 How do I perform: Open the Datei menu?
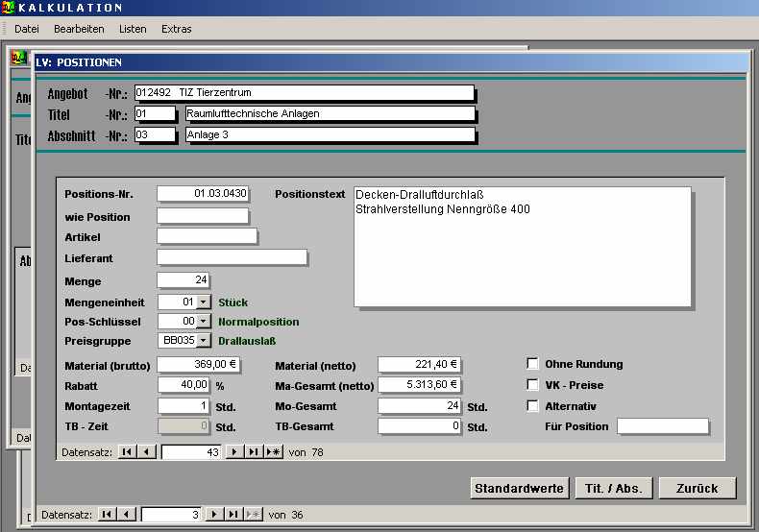tap(27, 29)
